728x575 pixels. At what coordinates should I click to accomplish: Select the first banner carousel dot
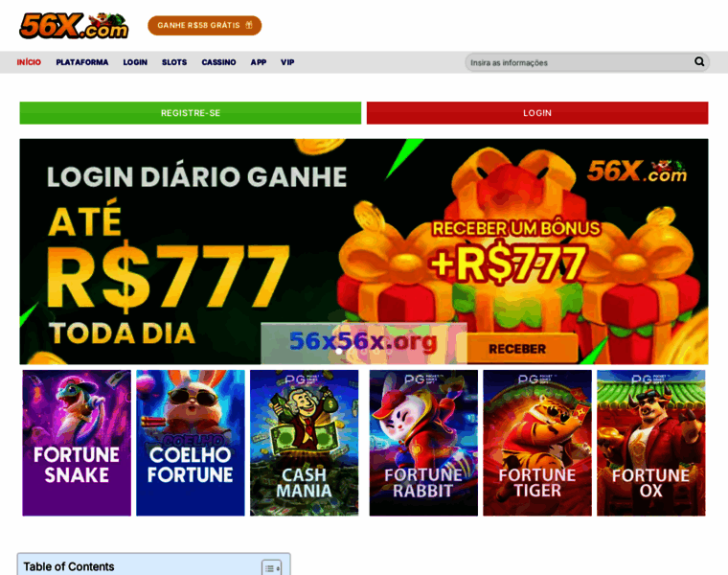pyautogui.click(x=339, y=352)
